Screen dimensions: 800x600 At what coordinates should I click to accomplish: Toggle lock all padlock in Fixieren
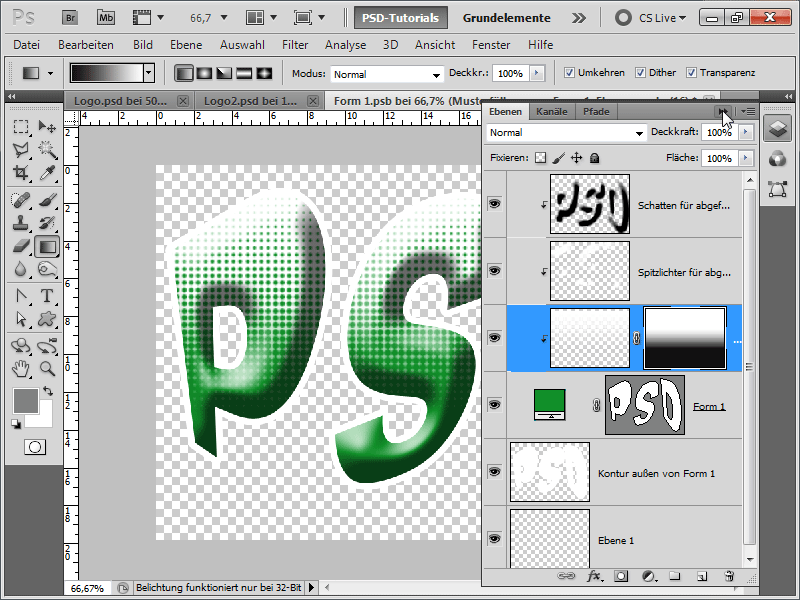[x=594, y=158]
